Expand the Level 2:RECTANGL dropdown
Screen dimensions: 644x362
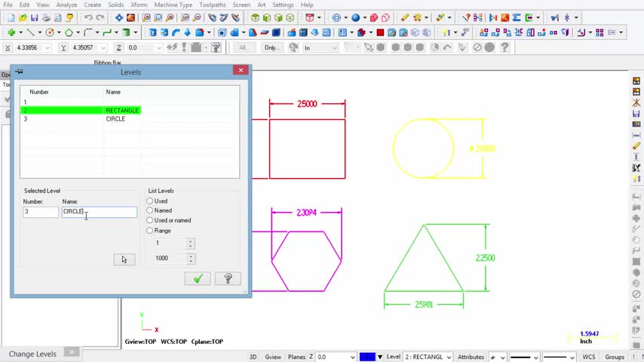449,357
